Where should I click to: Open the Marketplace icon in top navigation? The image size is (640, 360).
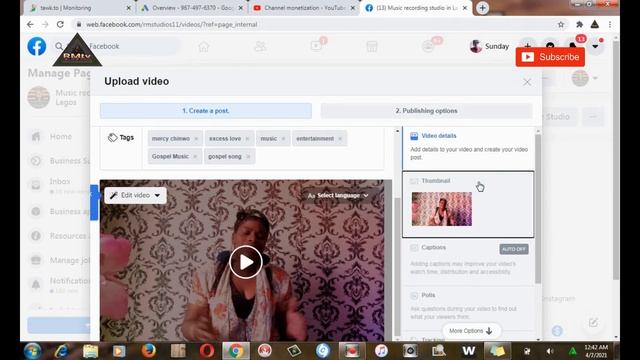point(372,47)
